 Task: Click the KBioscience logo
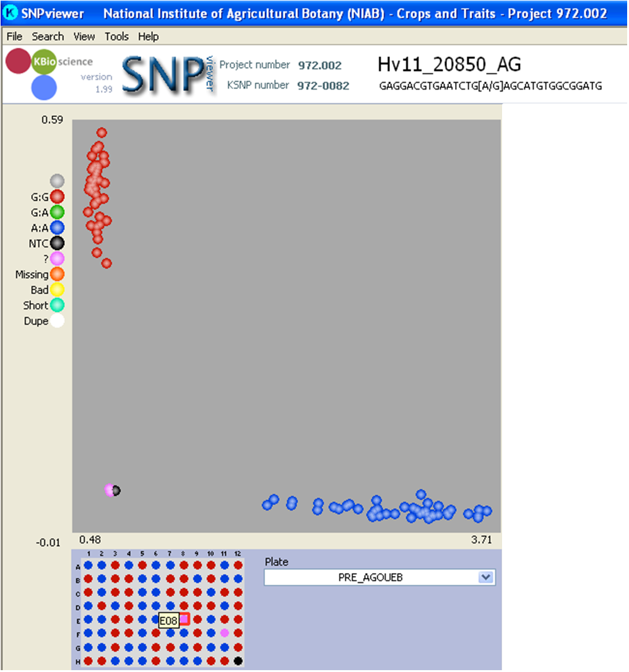tap(50, 74)
